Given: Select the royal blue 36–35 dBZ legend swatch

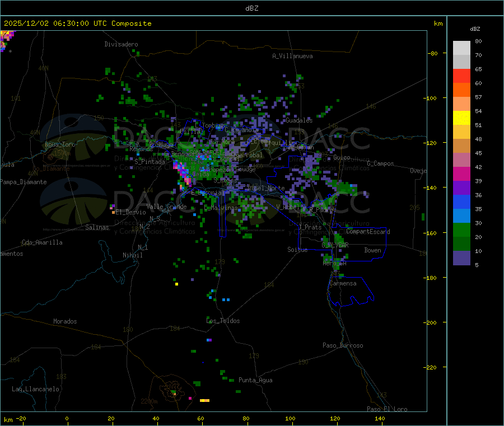Looking at the screenshot, I should 461,202.
